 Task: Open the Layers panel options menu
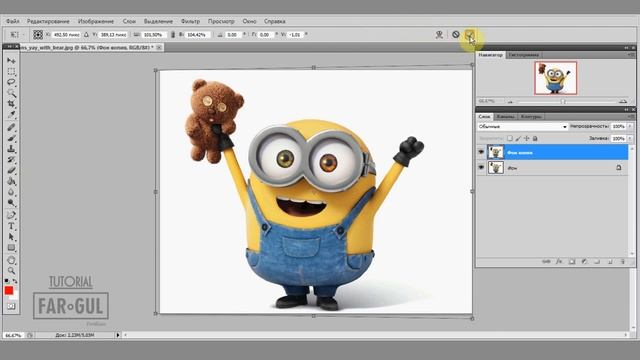tap(631, 117)
